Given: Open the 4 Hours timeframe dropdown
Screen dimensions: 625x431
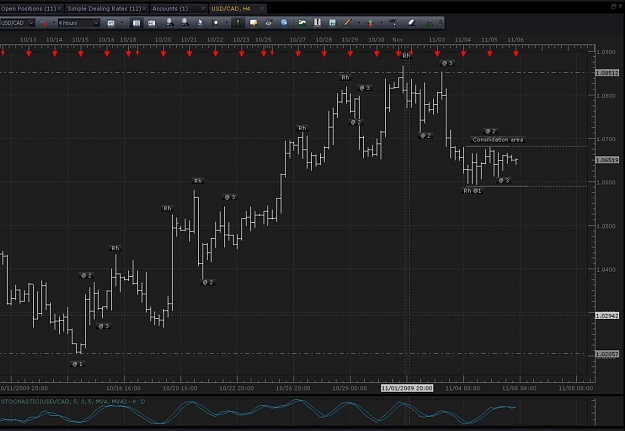Looking at the screenshot, I should 96,23.
